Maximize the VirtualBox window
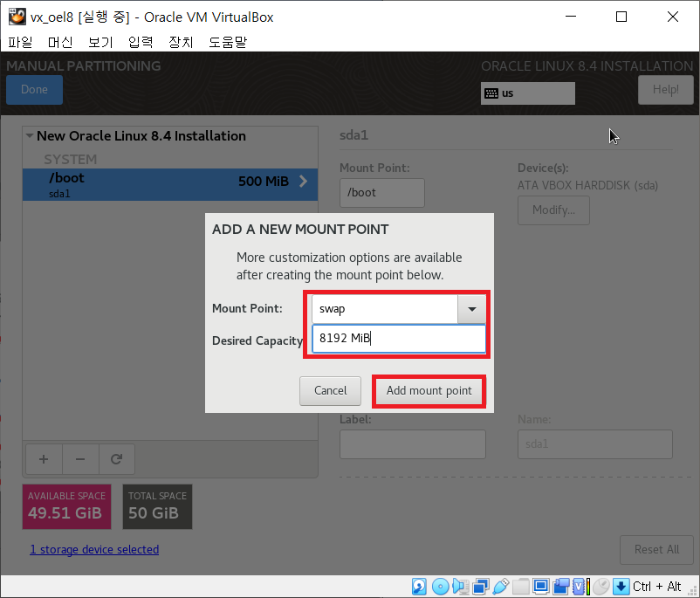Image resolution: width=700 pixels, height=598 pixels. tap(621, 17)
